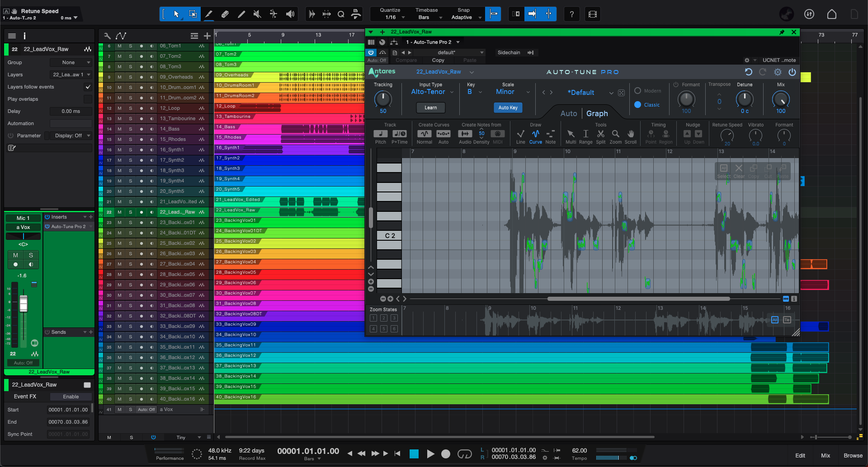Select the Modern mode radio button
The image size is (868, 467).
[637, 91]
